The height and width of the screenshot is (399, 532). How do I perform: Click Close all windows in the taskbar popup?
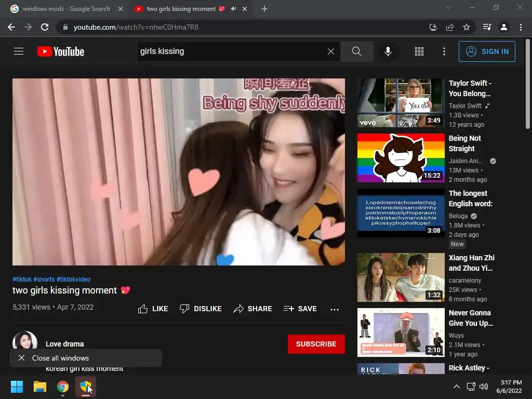(x=86, y=358)
